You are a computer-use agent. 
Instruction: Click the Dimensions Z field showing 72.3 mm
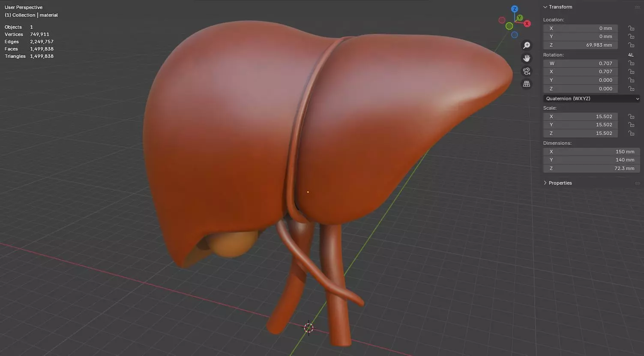click(592, 168)
